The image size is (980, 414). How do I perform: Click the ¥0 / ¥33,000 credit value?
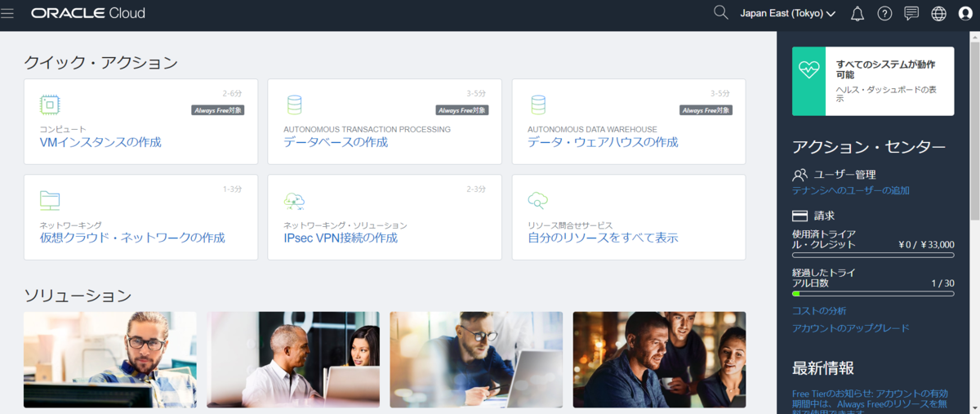pos(927,244)
